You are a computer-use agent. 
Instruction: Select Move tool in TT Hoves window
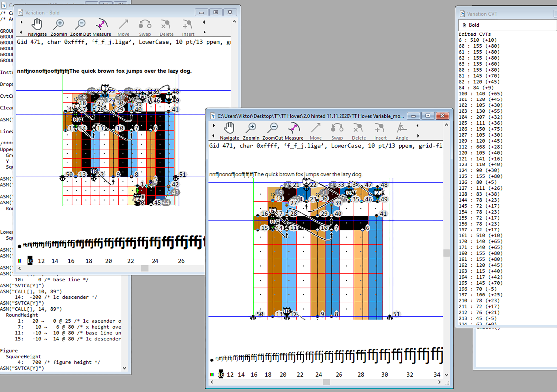[316, 131]
